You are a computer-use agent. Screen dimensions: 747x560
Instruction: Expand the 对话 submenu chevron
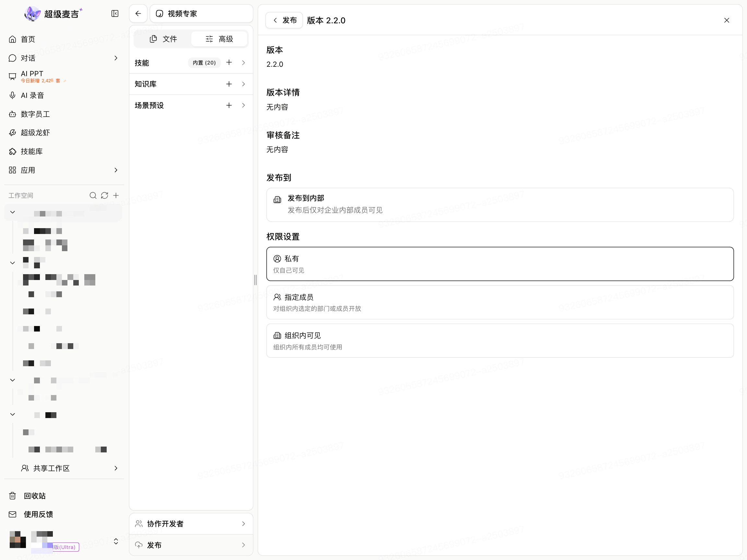tap(116, 58)
